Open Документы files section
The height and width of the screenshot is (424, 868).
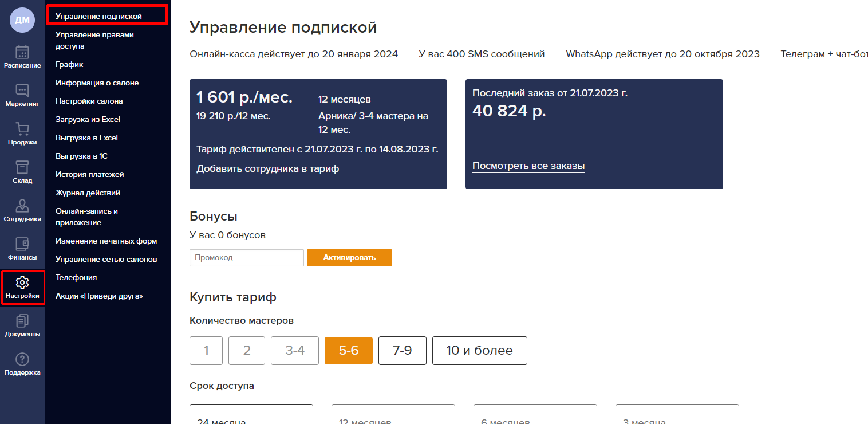22,326
